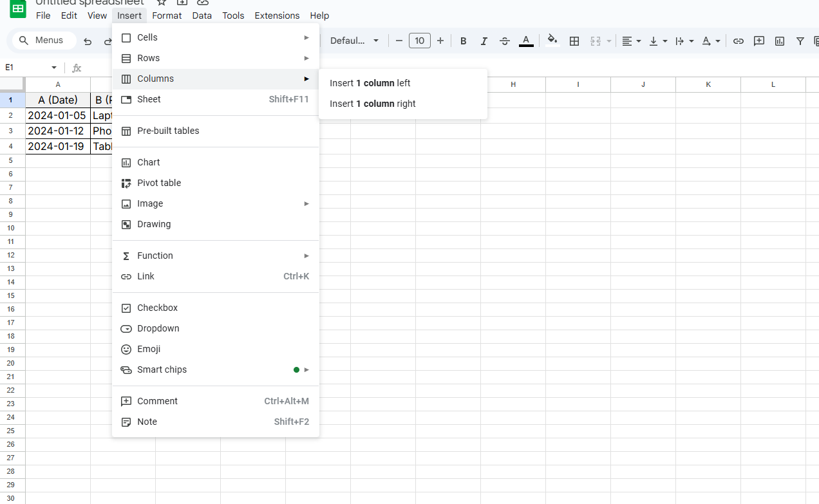Toggle strikethrough formatting in toolbar
This screenshot has width=819, height=504.
point(505,41)
